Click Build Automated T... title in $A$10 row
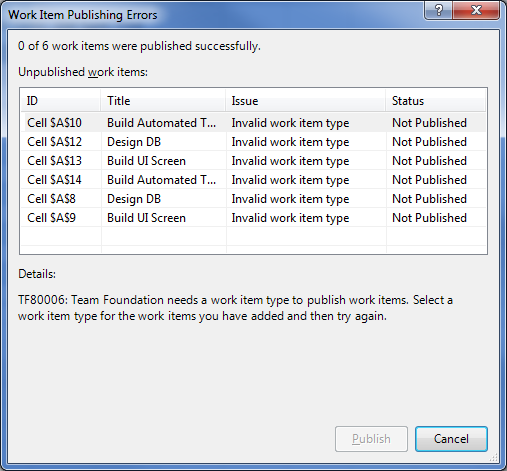This screenshot has height=471, width=507. [x=161, y=123]
